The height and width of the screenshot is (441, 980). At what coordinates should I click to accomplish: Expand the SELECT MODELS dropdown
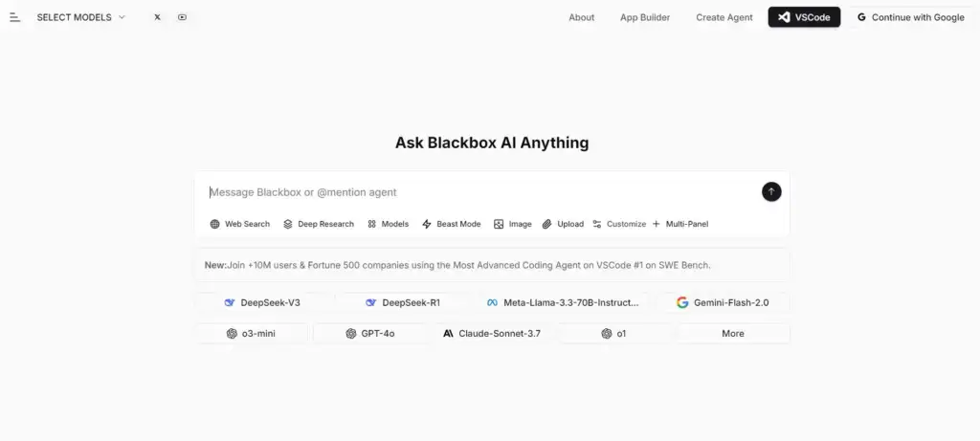(x=81, y=17)
